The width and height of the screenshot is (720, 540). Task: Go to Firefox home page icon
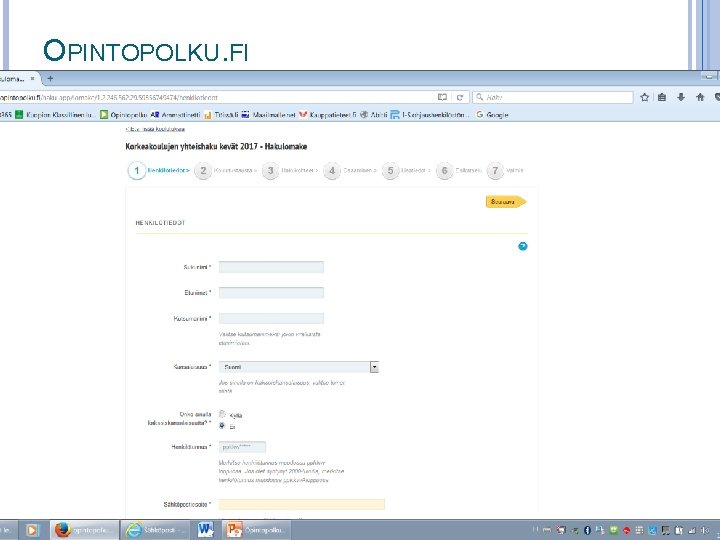tap(700, 97)
